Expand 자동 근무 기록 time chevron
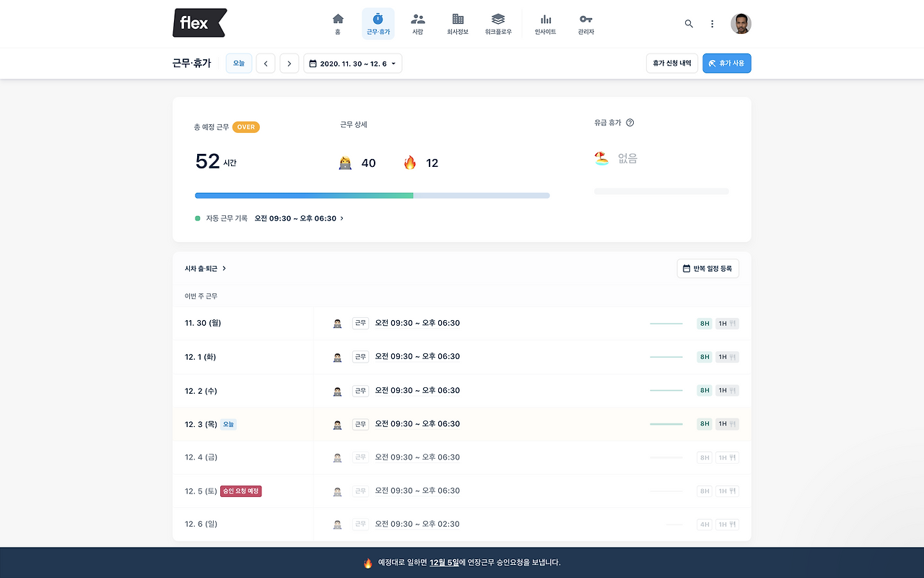 pyautogui.click(x=342, y=218)
